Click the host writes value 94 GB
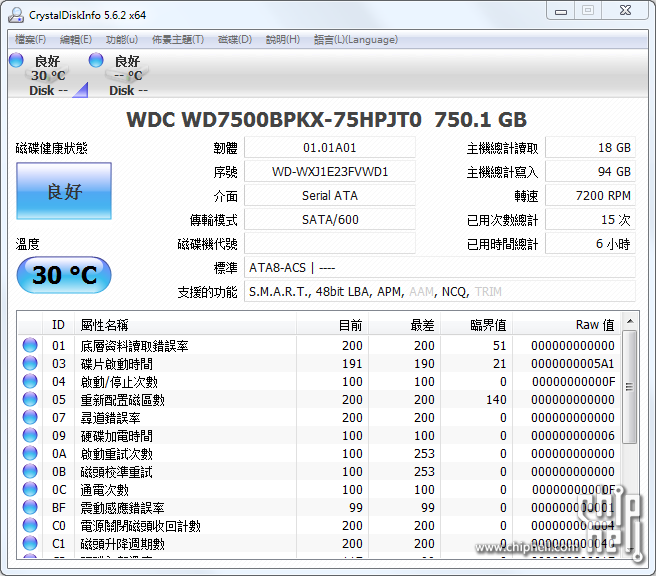This screenshot has width=656, height=576. pyautogui.click(x=590, y=172)
